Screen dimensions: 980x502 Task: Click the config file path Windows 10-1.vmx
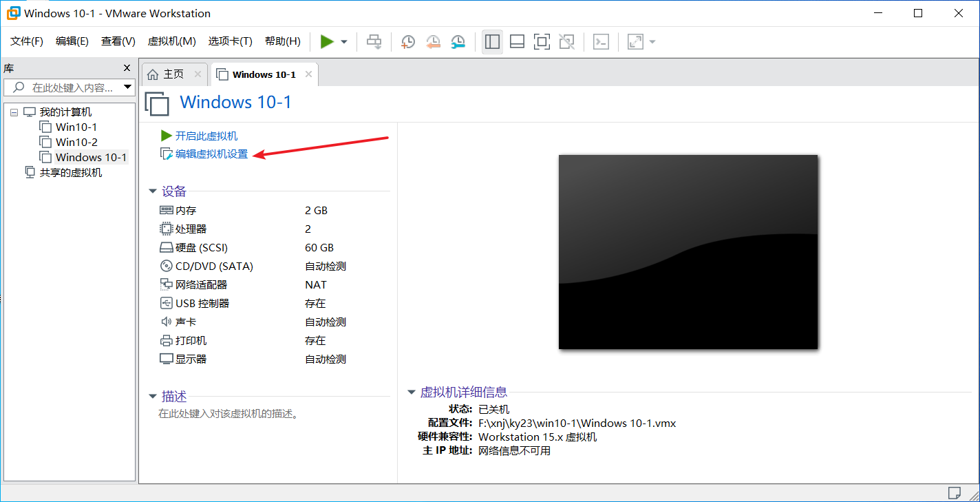577,423
